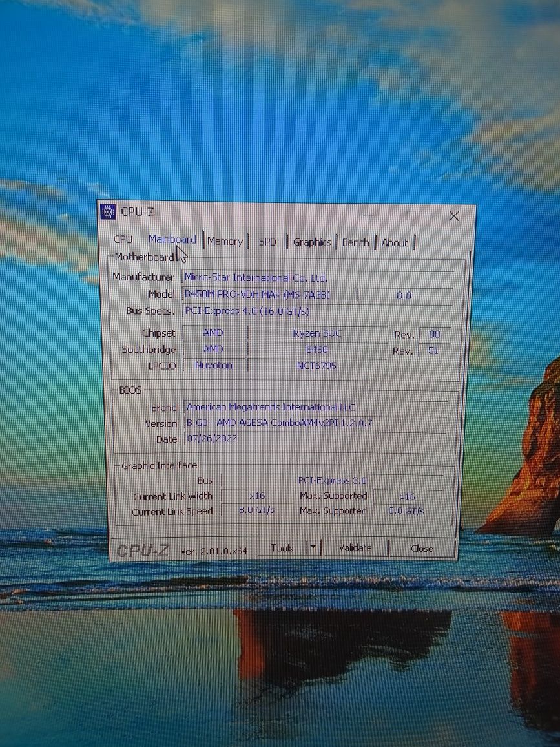Click the B450 southbridge field

[317, 350]
